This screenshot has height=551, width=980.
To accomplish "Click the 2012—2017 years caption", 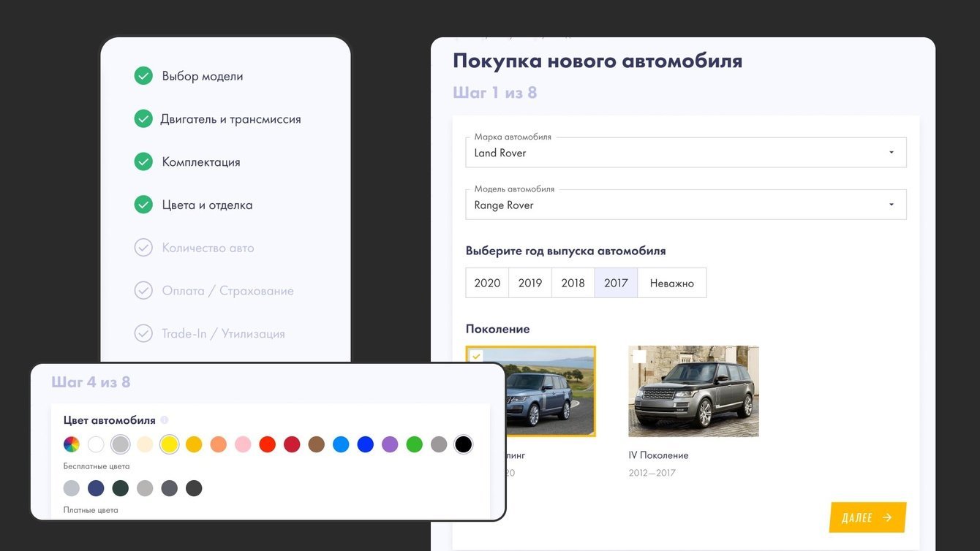I will coord(652,473).
